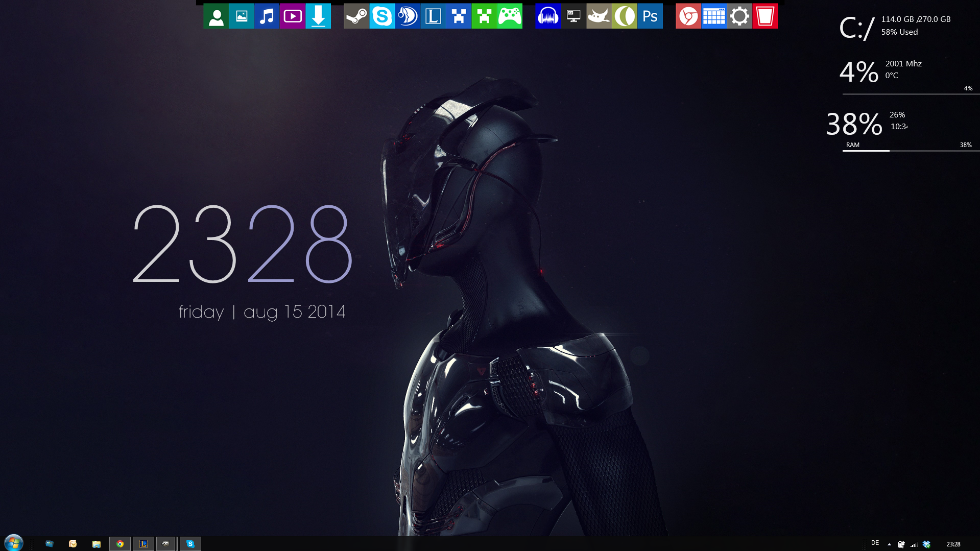The image size is (980, 551).
Task: Switch to Chrome window in taskbar
Action: pyautogui.click(x=120, y=544)
